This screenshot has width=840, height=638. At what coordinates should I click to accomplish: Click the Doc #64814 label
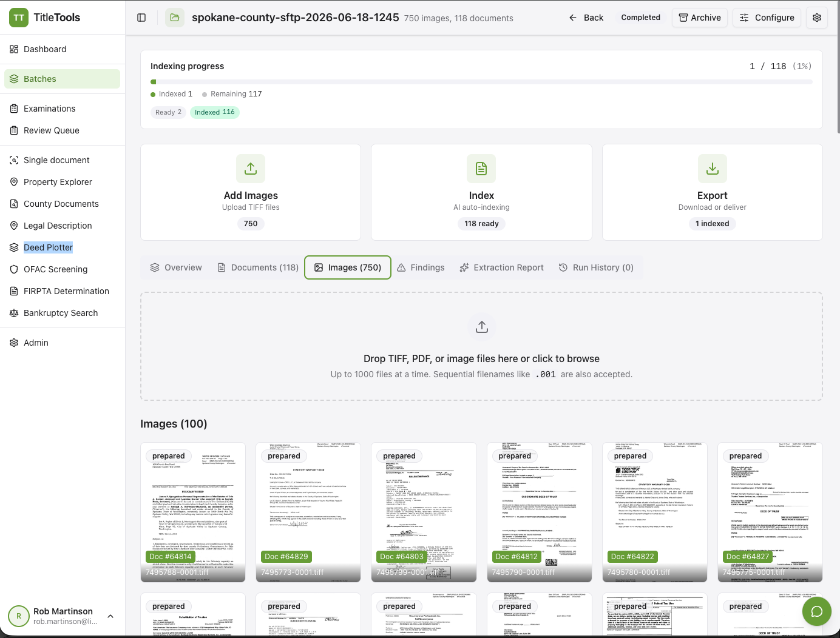171,557
